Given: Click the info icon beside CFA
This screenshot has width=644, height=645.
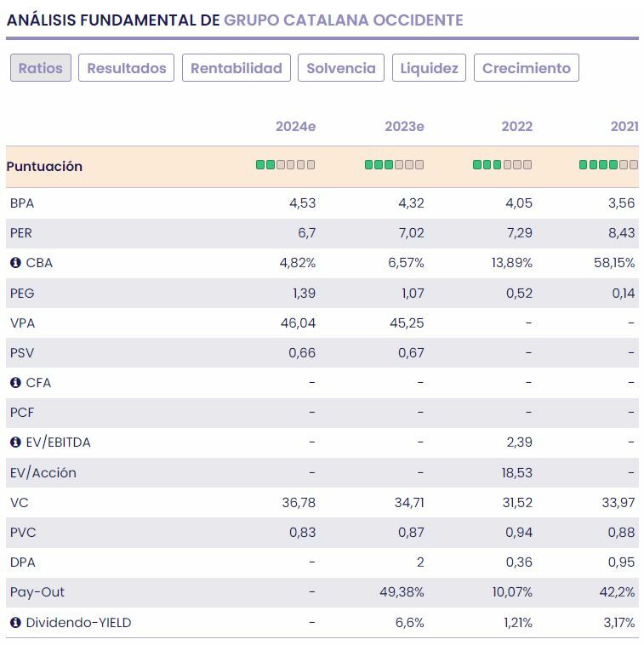Looking at the screenshot, I should click(15, 383).
